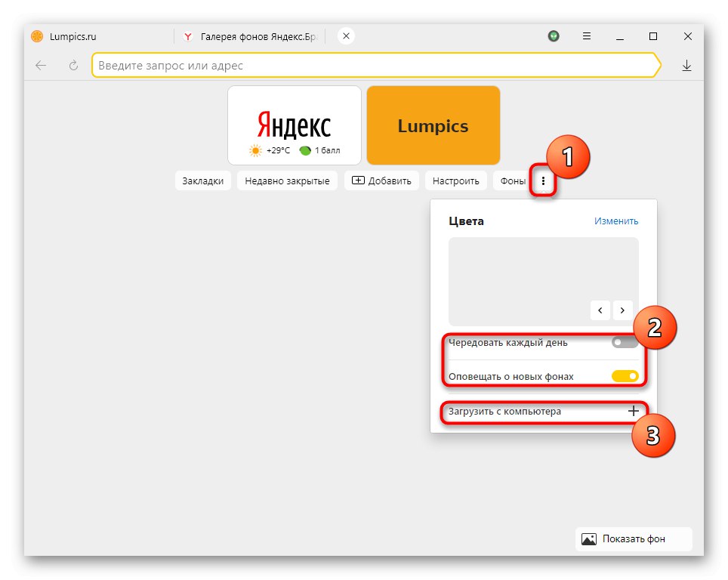728x580 pixels.
Task: Click Добавить to add a tile
Action: [x=381, y=180]
